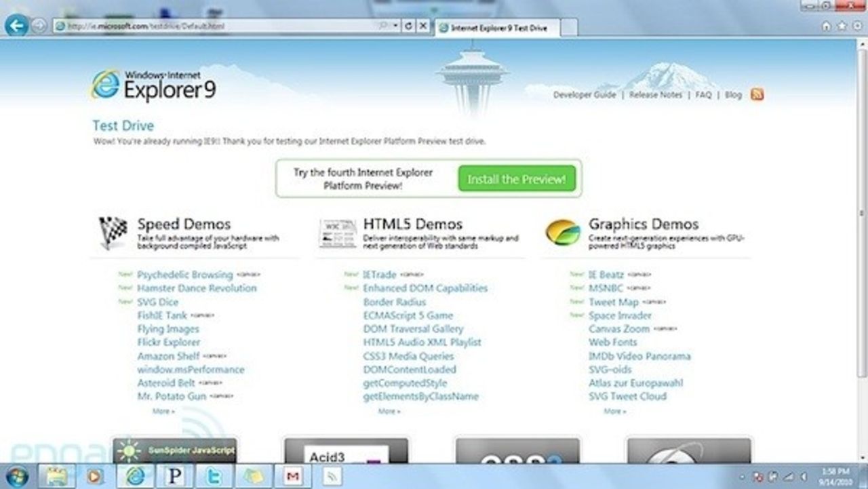This screenshot has width=868, height=489.
Task: Open Gmail from the taskbar
Action: [292, 477]
